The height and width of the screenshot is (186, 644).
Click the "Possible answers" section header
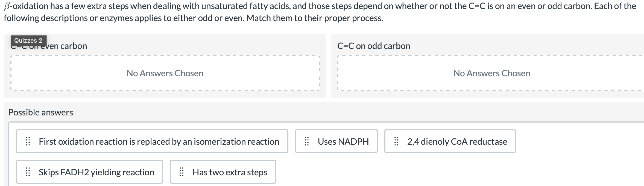pyautogui.click(x=40, y=112)
